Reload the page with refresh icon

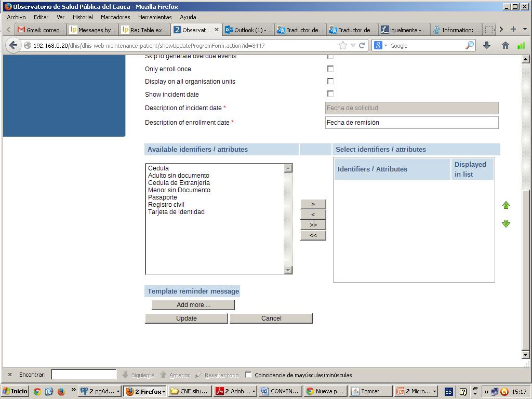[x=362, y=46]
